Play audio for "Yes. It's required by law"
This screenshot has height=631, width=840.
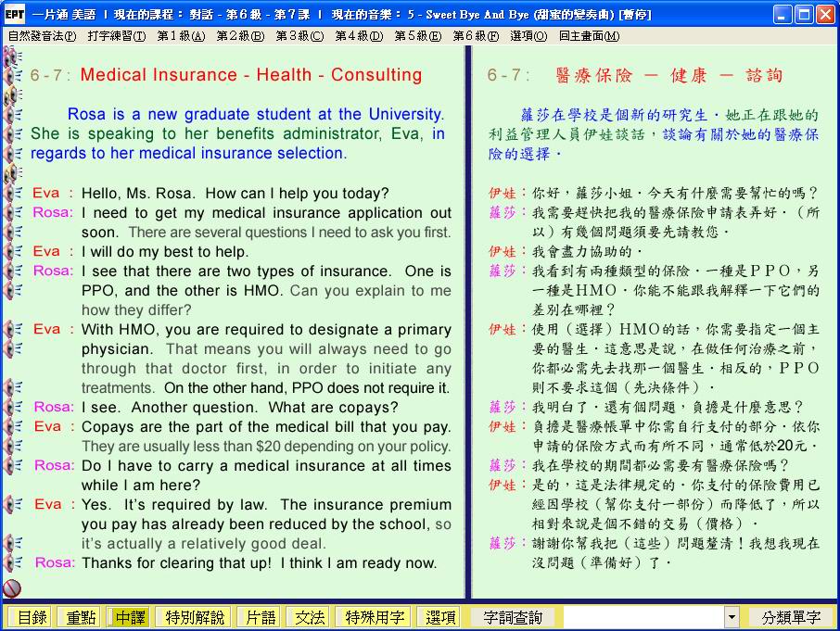[13, 505]
